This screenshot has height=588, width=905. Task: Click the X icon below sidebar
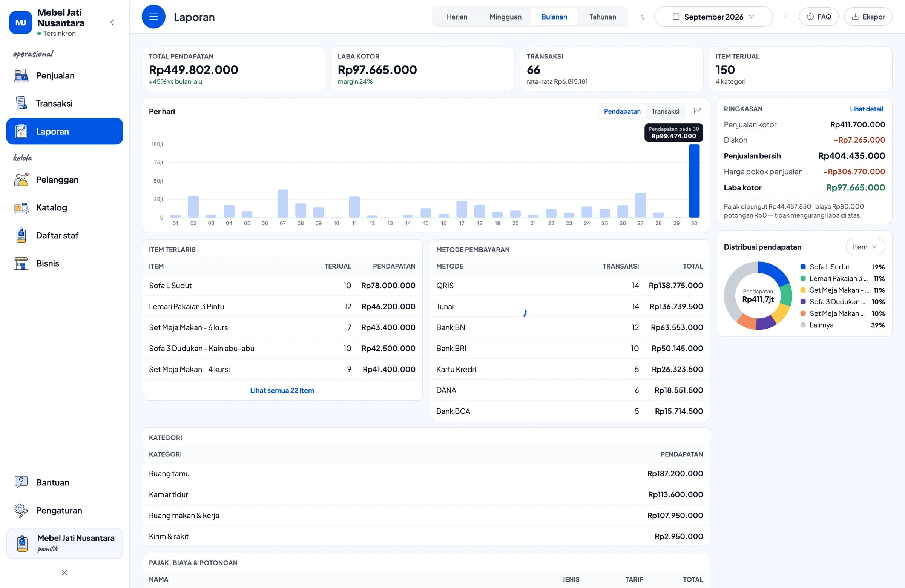click(64, 573)
